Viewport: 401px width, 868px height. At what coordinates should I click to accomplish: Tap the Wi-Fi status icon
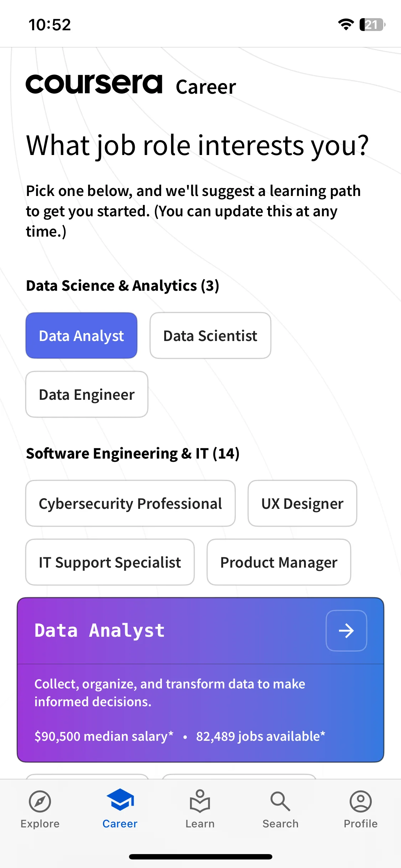click(x=346, y=25)
